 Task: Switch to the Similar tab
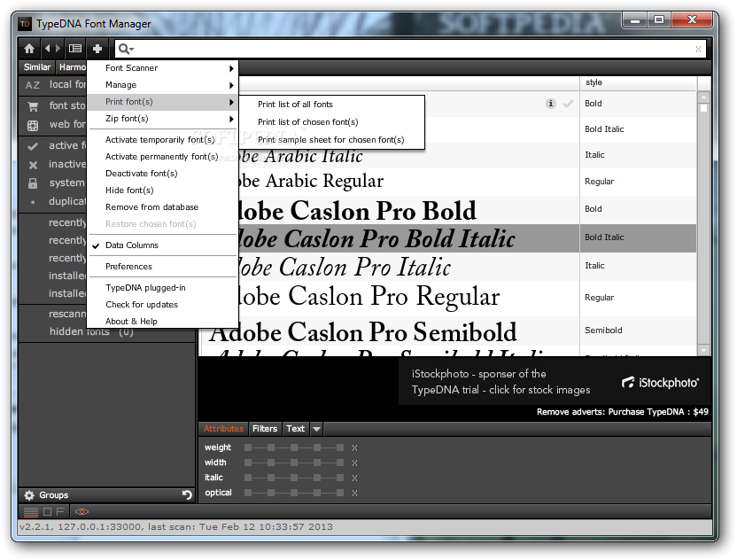coord(37,67)
